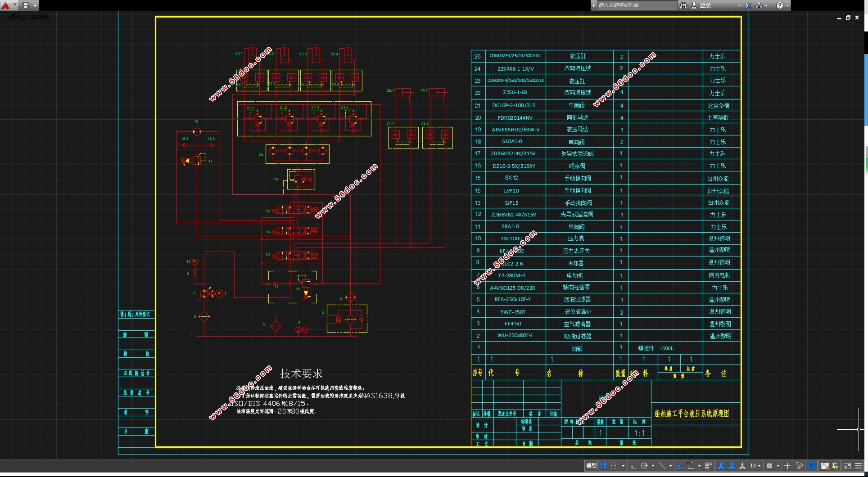Screen dimensions: 868x477
Task: Open the Autodesk Exchange X icon
Action: tap(748, 5)
